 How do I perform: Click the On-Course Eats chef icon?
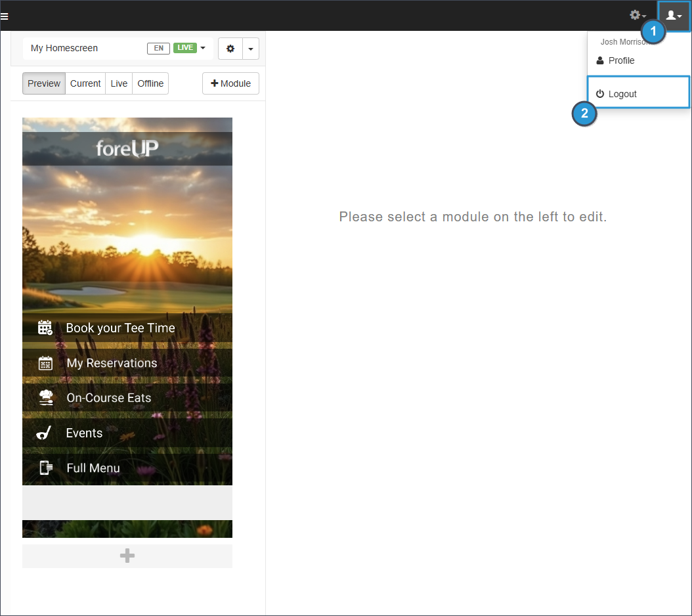pyautogui.click(x=45, y=398)
